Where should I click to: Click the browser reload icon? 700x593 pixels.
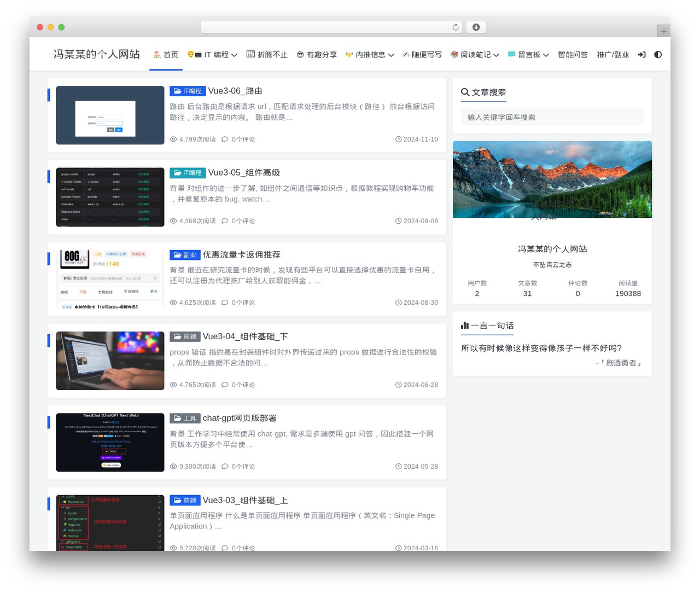click(456, 27)
